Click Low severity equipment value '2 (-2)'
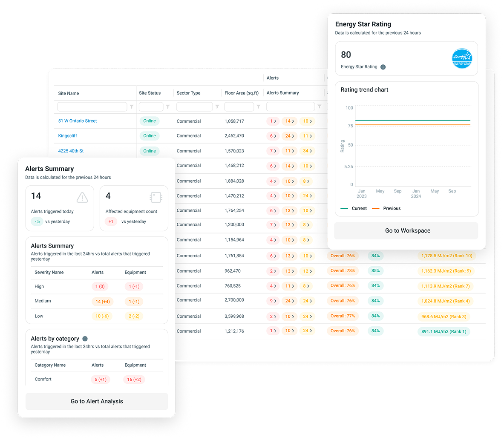This screenshot has width=504, height=440. tap(134, 316)
